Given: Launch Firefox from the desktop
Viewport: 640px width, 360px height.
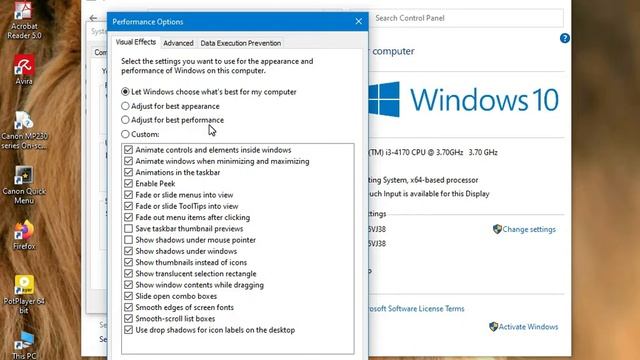Looking at the screenshot, I should point(24,235).
